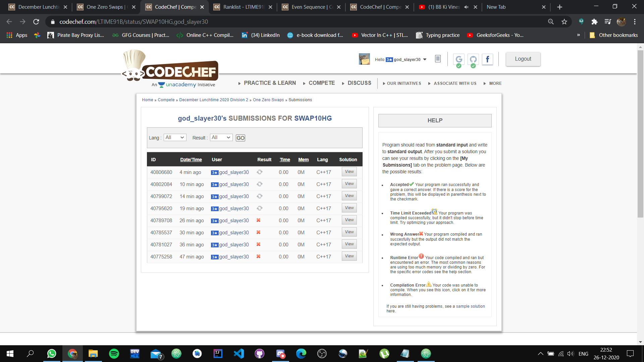Expand the god_slayer30 profile dropdown arrow

(425, 59)
